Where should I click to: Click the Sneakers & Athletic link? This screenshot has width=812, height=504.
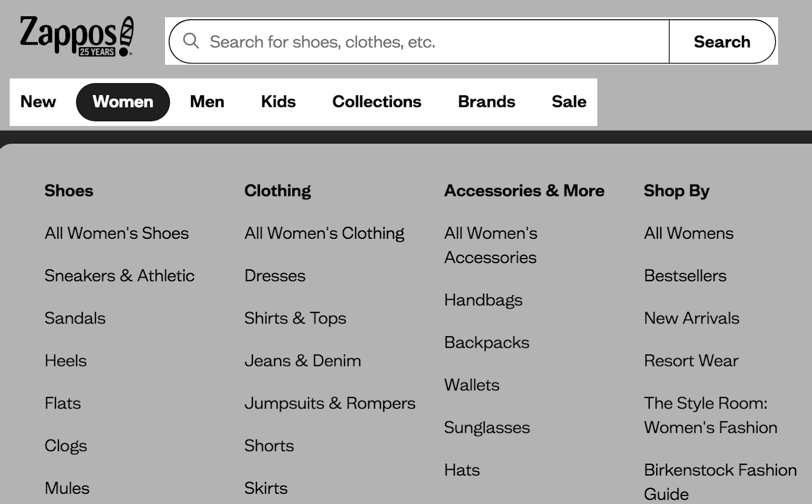click(x=119, y=275)
